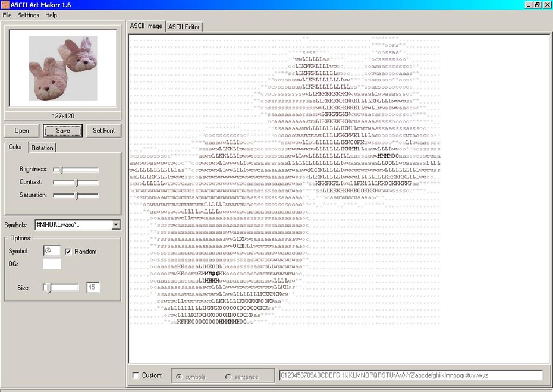Enable the Custom checkbox

click(x=136, y=375)
